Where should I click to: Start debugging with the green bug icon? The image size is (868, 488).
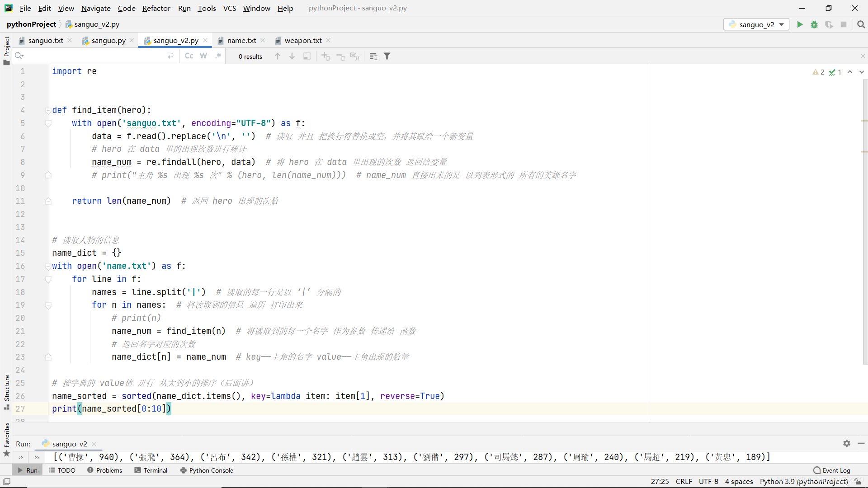(x=814, y=24)
